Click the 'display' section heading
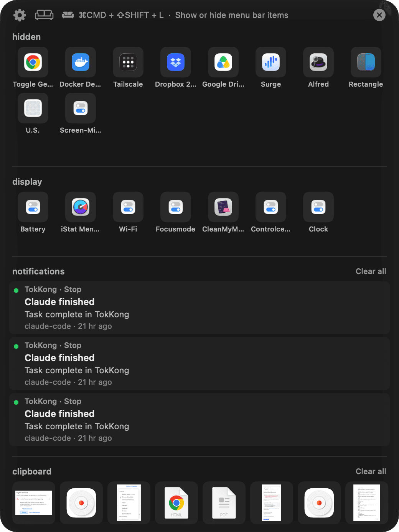 [27, 182]
